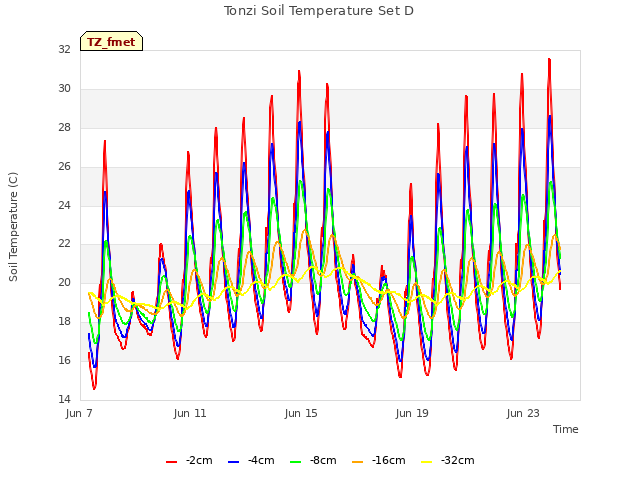Click the -4cm blue legend swatch
The height and width of the screenshot is (480, 640).
click(x=233, y=462)
